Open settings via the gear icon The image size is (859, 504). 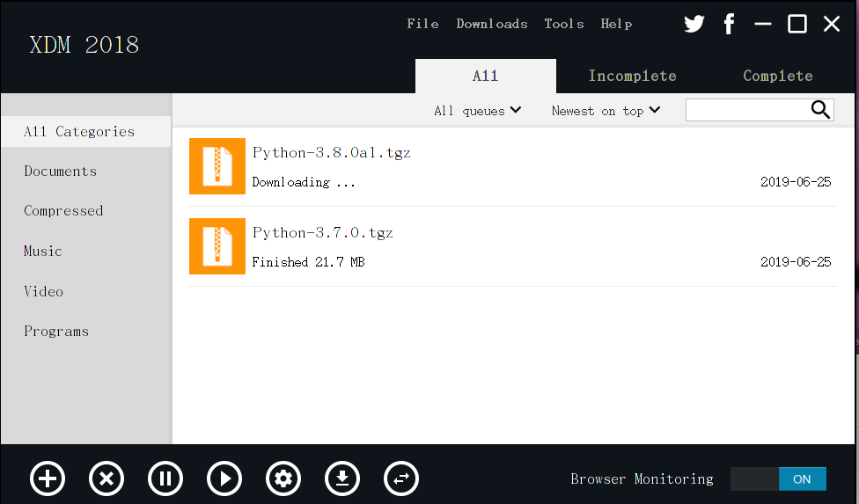pyautogui.click(x=283, y=478)
